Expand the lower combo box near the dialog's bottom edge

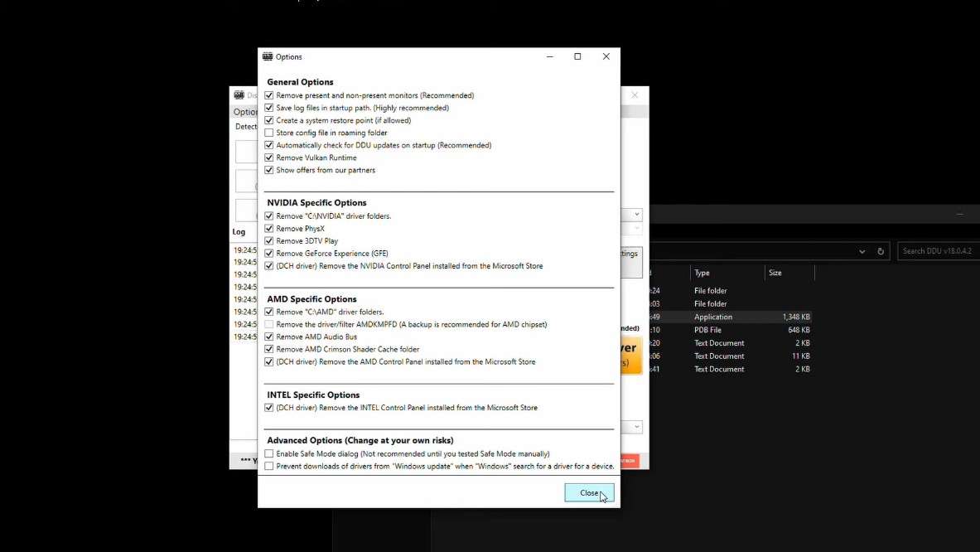635,427
